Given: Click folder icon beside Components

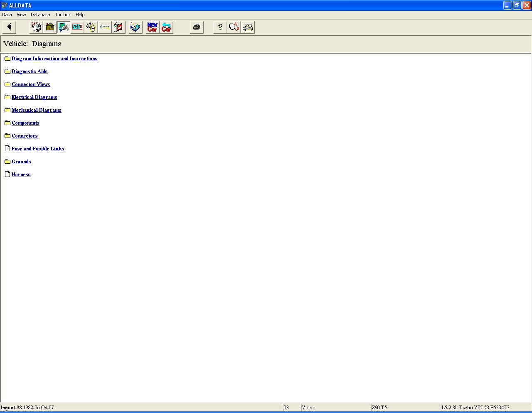Looking at the screenshot, I should (x=7, y=123).
